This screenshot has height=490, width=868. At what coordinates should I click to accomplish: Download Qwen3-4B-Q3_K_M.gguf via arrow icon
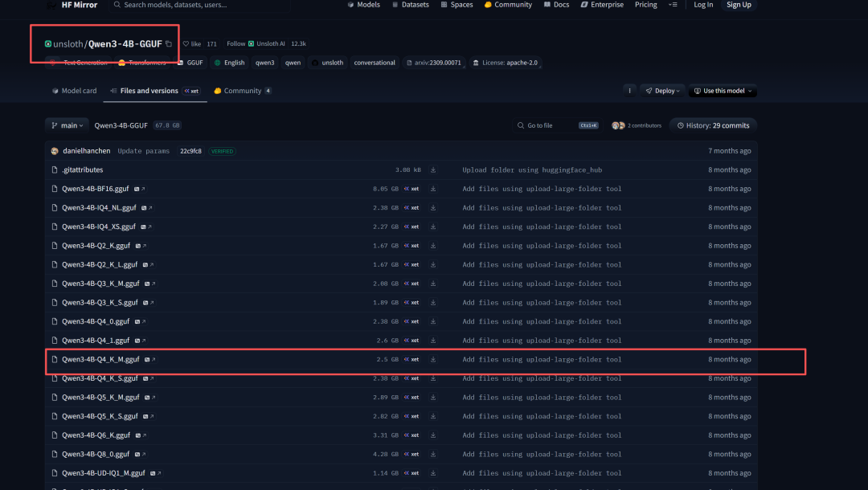click(x=433, y=284)
